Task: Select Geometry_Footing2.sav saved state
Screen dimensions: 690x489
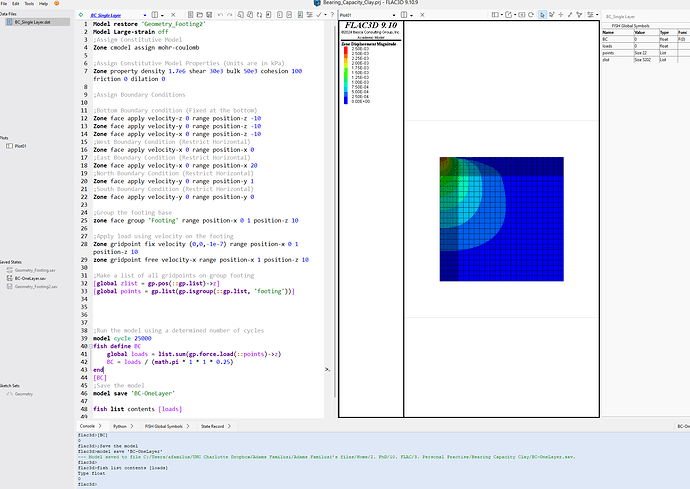Action: pyautogui.click(x=32, y=287)
